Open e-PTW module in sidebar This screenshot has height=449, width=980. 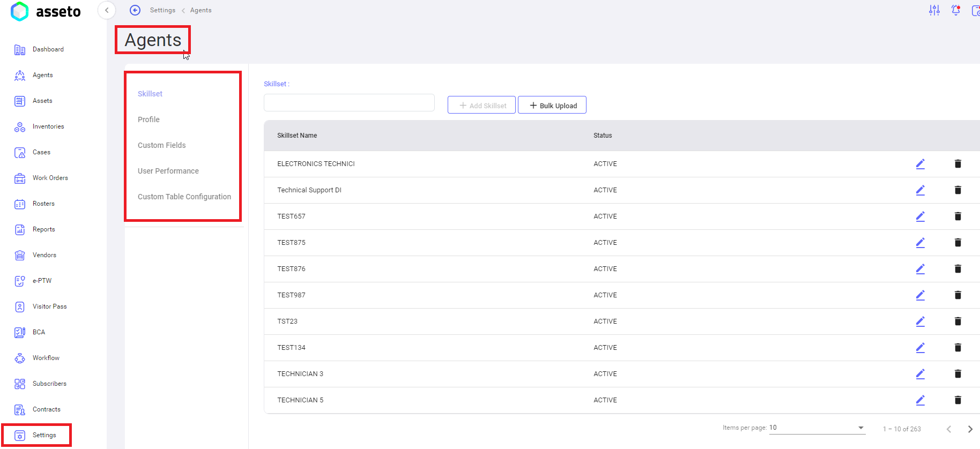42,281
